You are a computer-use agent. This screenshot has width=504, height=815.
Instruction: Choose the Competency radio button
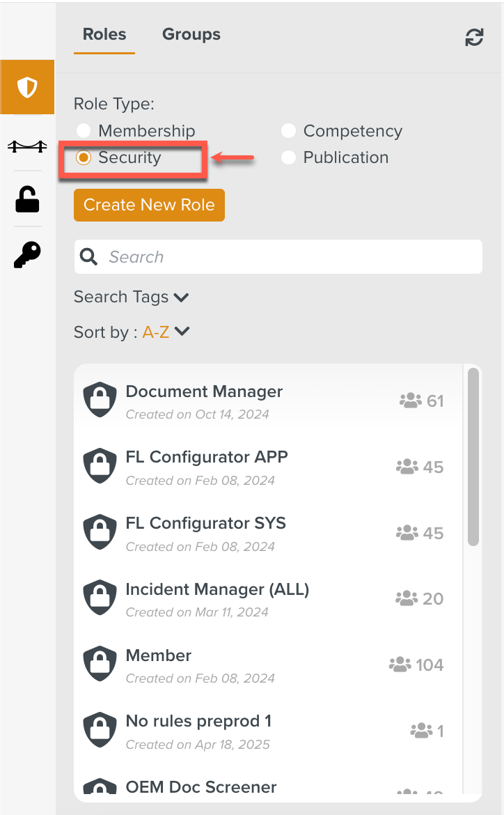tap(289, 131)
